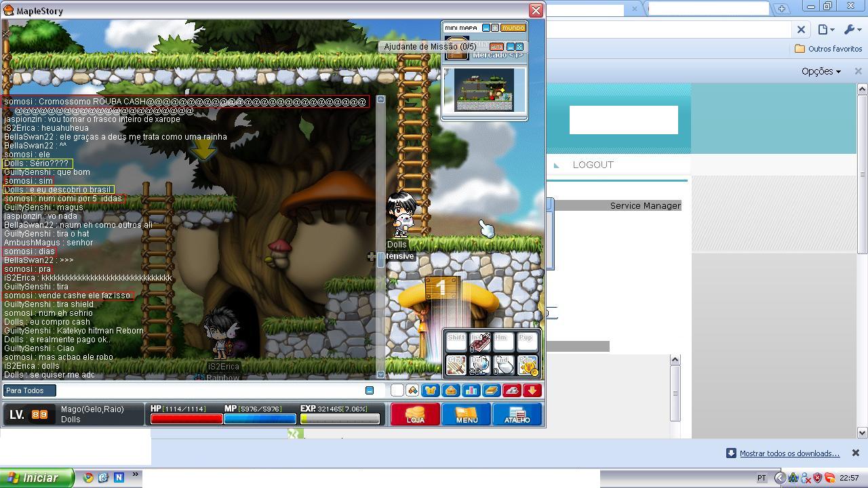Viewport: 868px width, 488px height.
Task: Click the megaphone chat icon beside chat bar
Action: click(412, 390)
